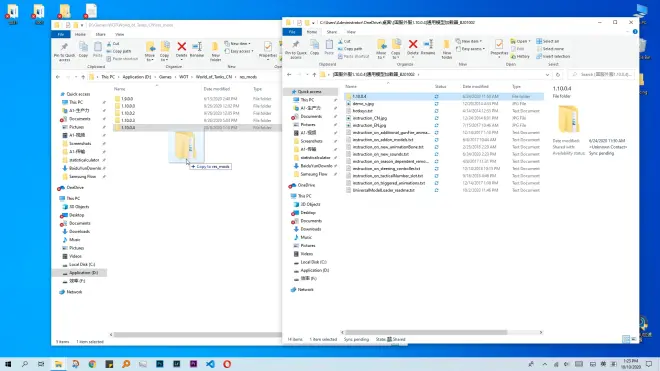Open New item dropdown in left window
660x371 pixels.
click(237, 44)
